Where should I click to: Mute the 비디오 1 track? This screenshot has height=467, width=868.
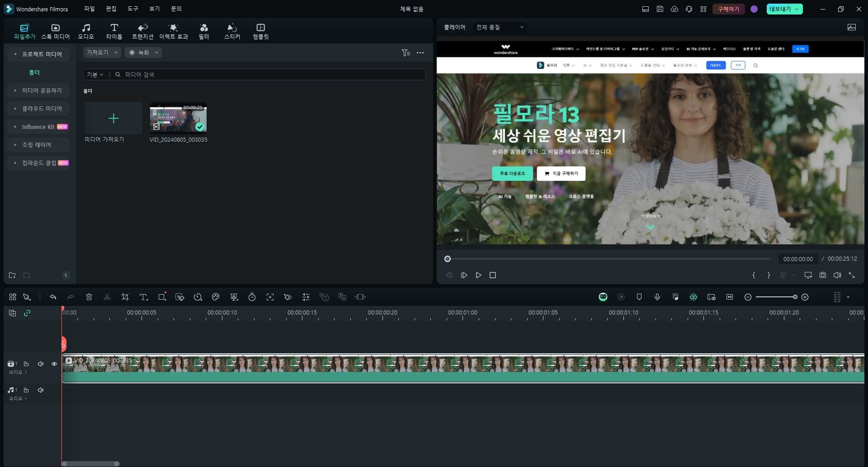41,364
